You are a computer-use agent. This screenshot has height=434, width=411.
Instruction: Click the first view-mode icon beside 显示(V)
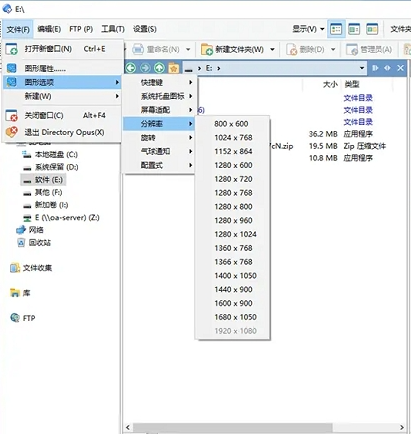[x=336, y=29]
